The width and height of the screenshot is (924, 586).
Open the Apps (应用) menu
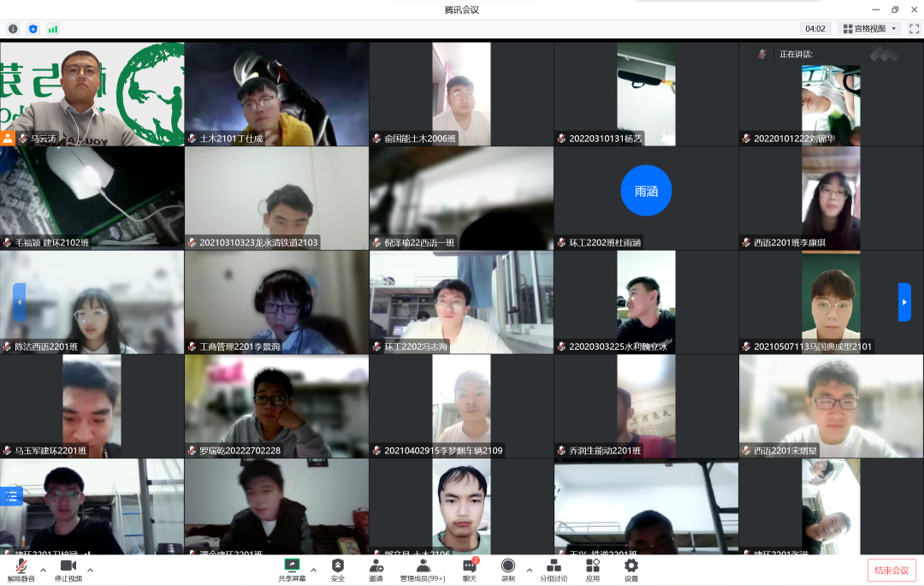pos(592,569)
